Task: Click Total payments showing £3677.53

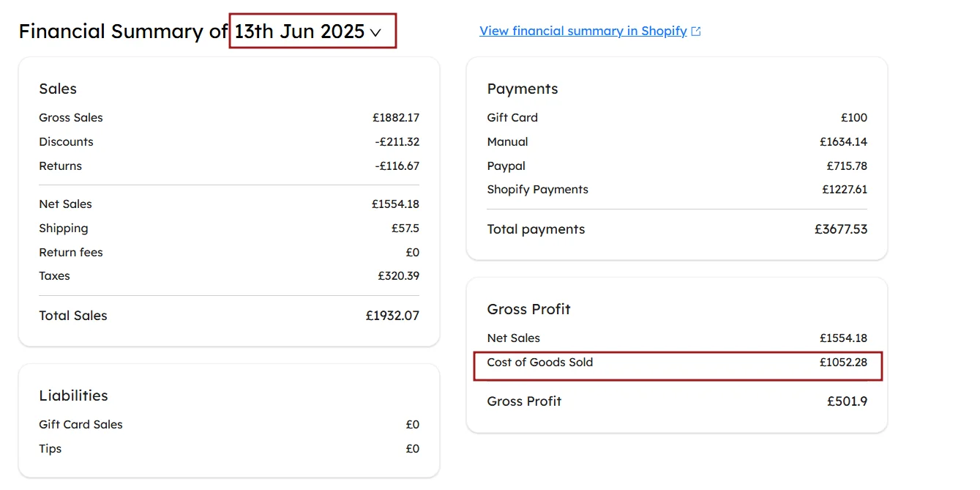Action: (x=677, y=229)
